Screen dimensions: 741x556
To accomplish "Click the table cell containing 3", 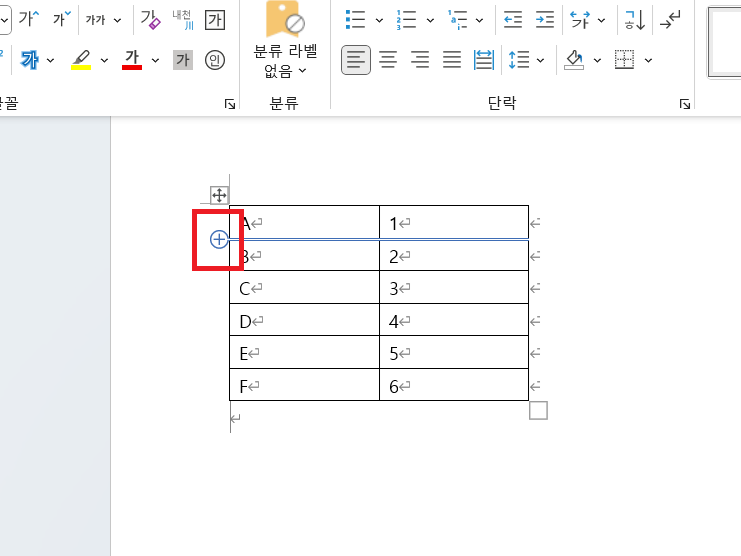I will pyautogui.click(x=454, y=287).
